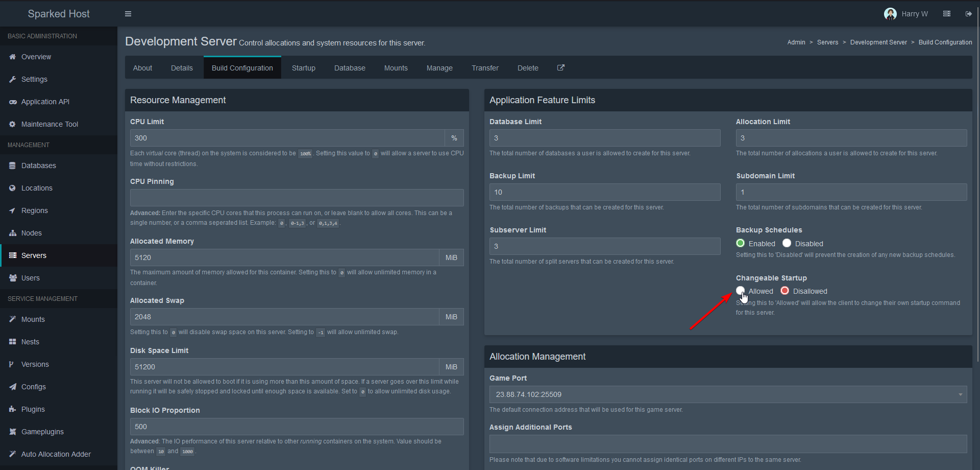Click the Admin breadcrumb link
This screenshot has width=980, height=470.
[796, 42]
